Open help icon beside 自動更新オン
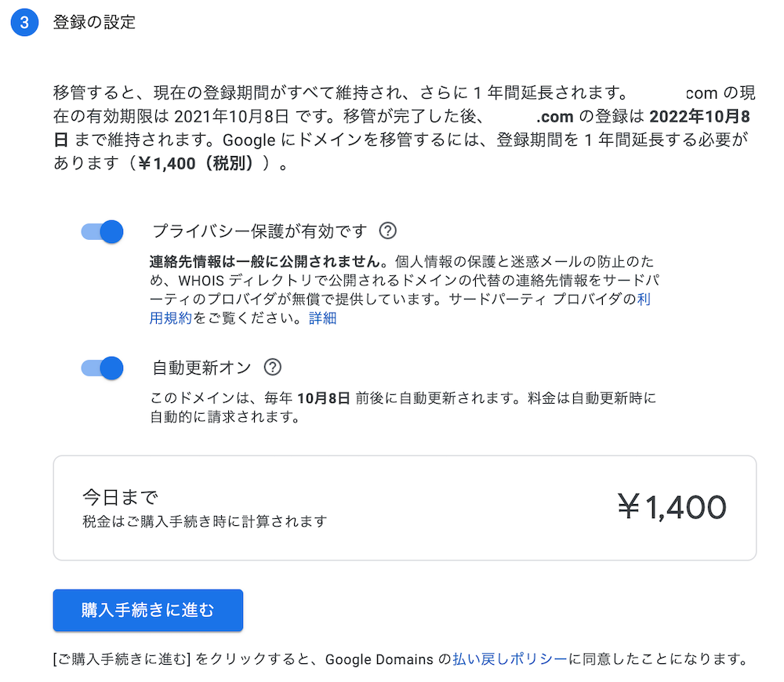Screen dimensions: 784x682 (x=273, y=367)
